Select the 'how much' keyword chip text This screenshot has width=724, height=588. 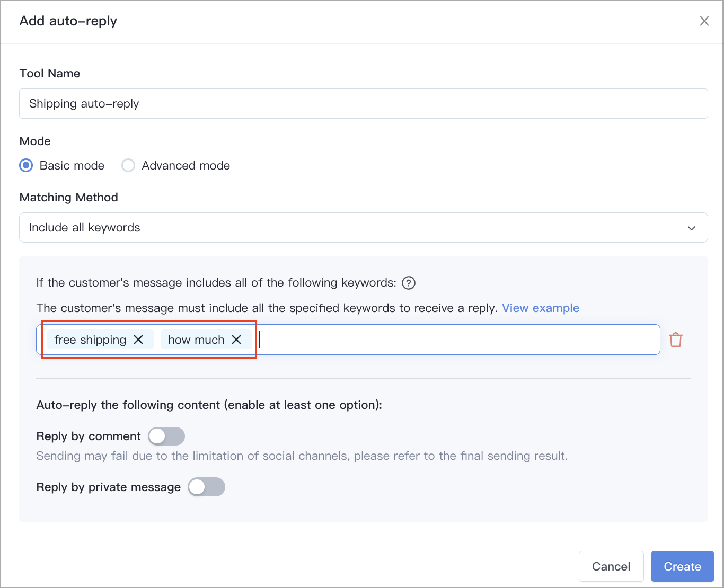pos(196,340)
